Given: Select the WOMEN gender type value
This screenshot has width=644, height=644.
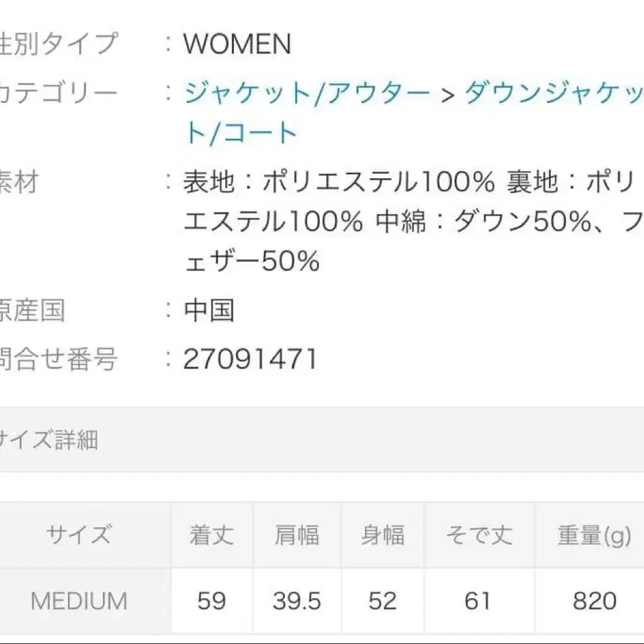Looking at the screenshot, I should pyautogui.click(x=236, y=44).
